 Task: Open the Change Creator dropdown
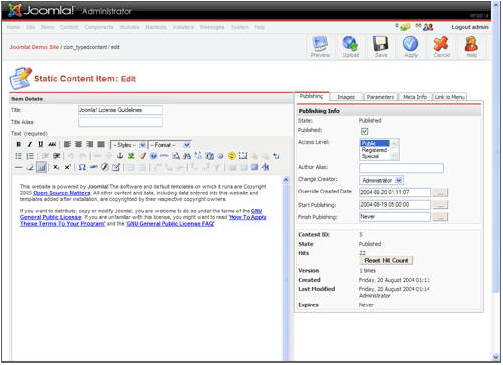pyautogui.click(x=382, y=180)
